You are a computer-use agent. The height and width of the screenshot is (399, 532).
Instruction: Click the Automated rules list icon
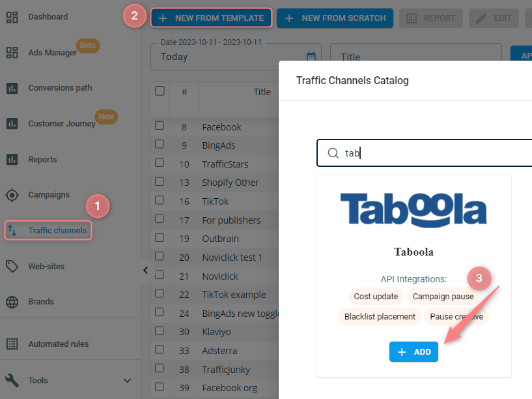(x=12, y=344)
